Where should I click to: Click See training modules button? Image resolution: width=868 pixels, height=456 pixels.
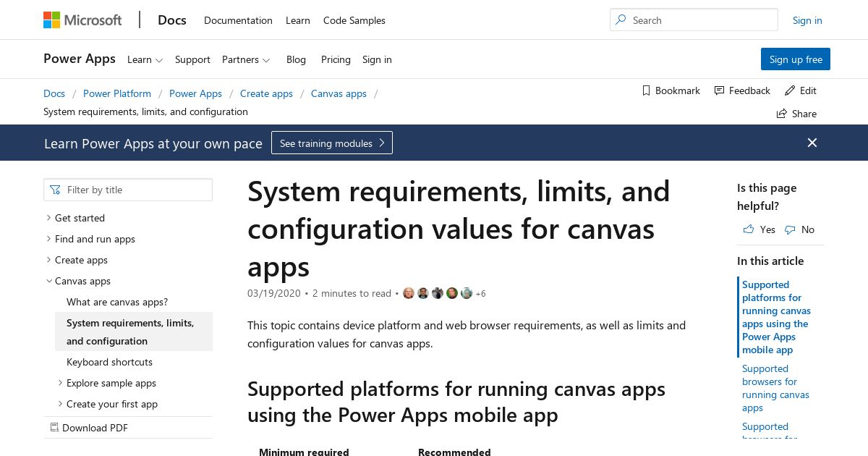[x=332, y=143]
